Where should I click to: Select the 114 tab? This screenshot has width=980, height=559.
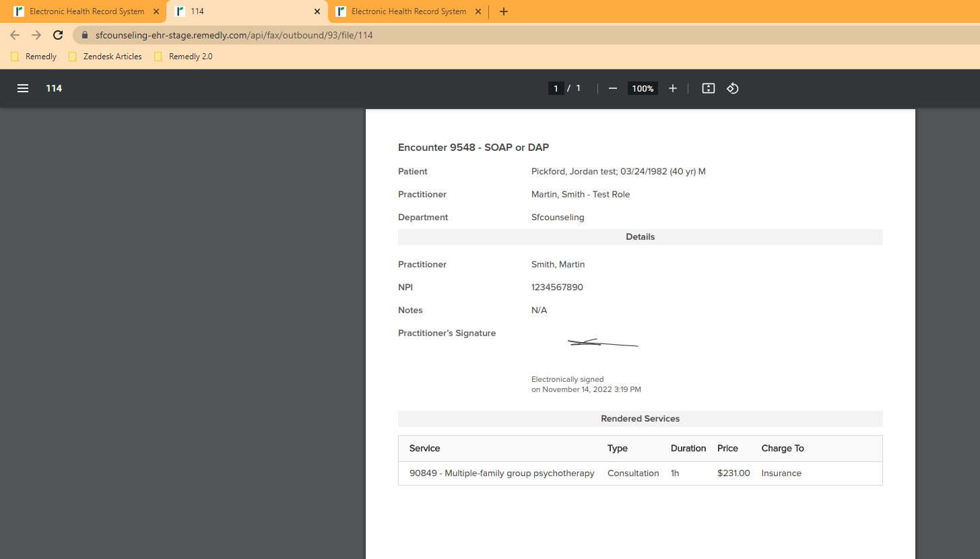point(247,11)
